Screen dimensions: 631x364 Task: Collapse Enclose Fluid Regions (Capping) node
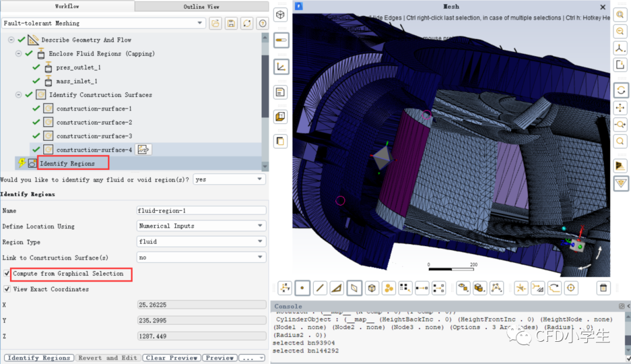tap(19, 54)
